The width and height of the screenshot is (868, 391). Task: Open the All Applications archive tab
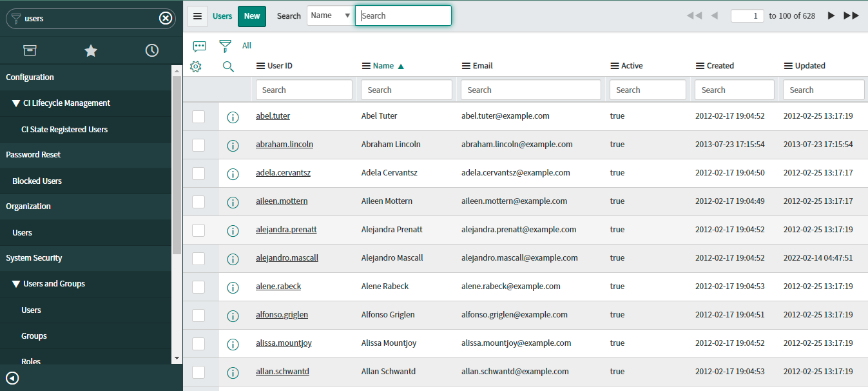(x=30, y=50)
